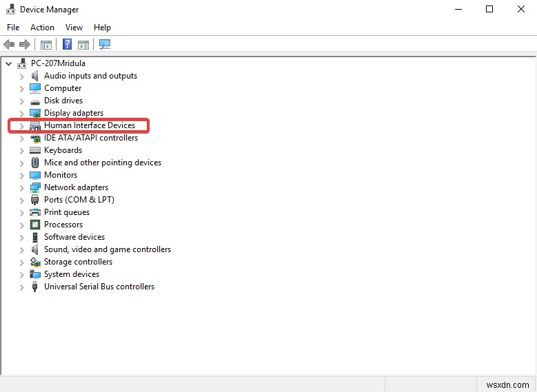Select the Print queues label
Screen dimensions: 537x392
[x=67, y=212]
